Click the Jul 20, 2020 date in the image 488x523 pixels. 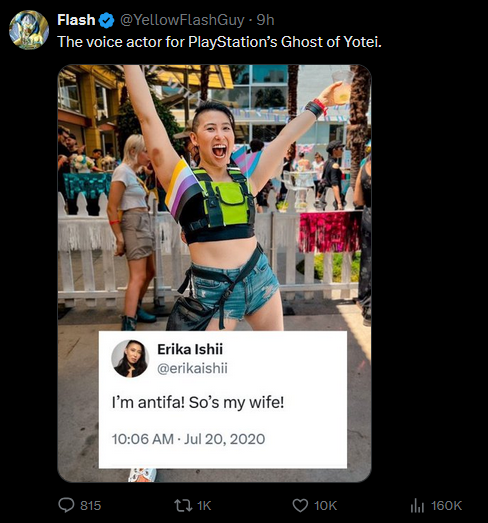tap(224, 439)
